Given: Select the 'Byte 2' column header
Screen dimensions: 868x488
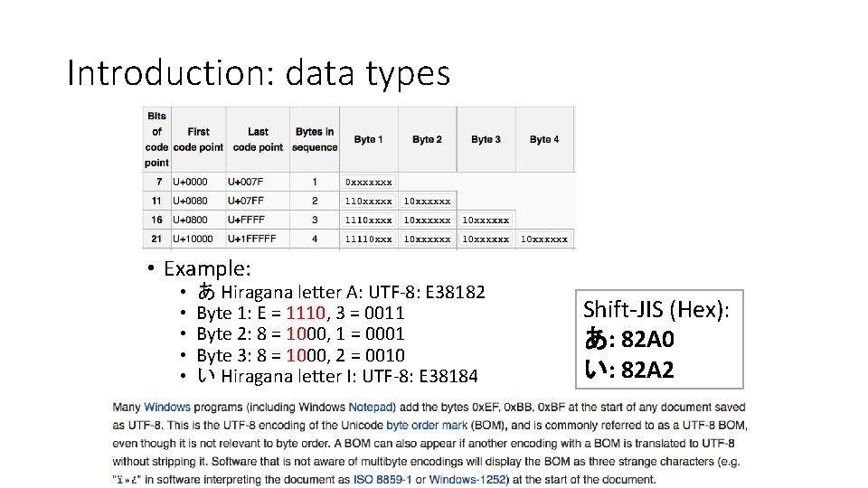Looking at the screenshot, I should point(428,139).
